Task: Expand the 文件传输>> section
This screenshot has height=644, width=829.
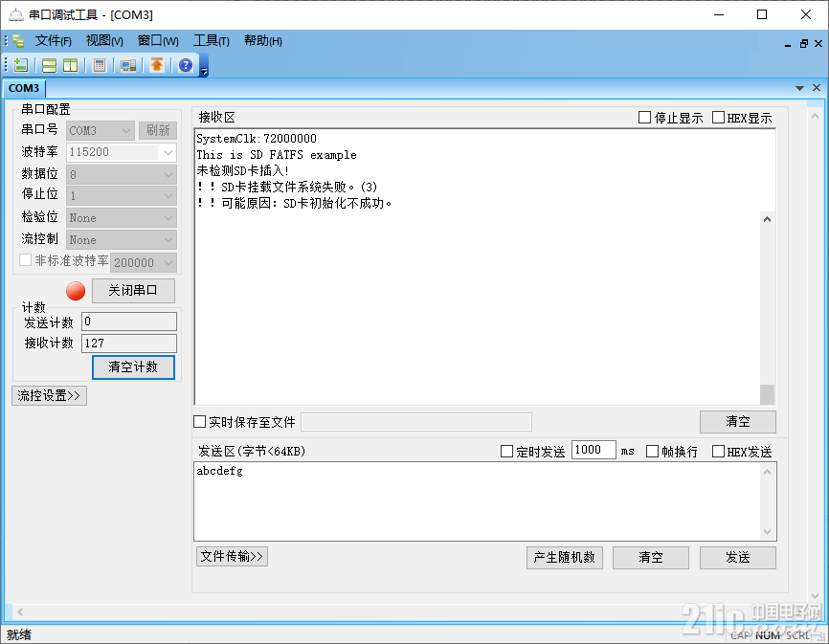Action: 232,556
